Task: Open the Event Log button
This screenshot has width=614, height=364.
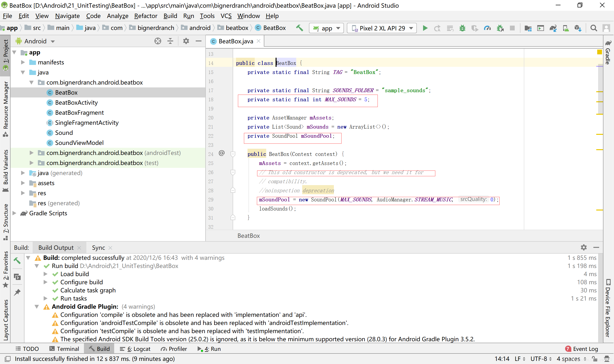Action: point(582,349)
